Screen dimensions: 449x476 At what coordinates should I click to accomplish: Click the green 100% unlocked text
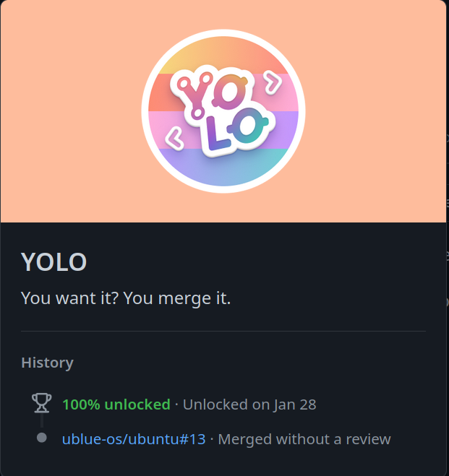point(116,404)
